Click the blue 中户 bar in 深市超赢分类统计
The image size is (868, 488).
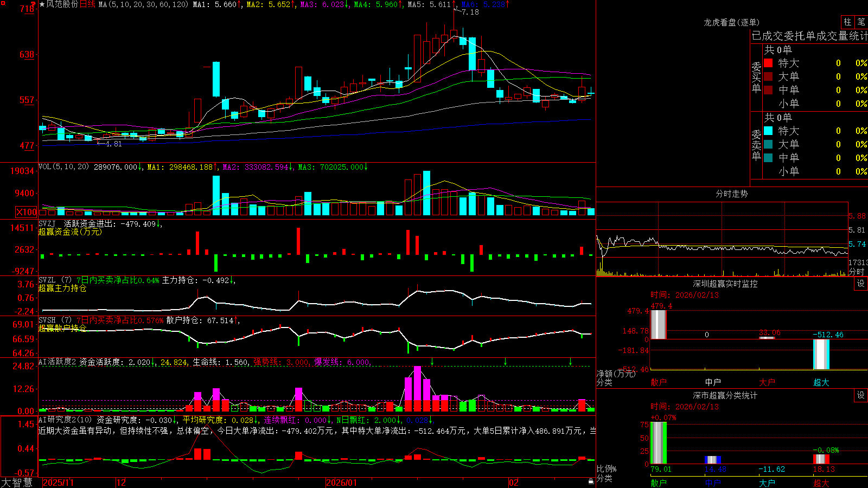click(713, 460)
